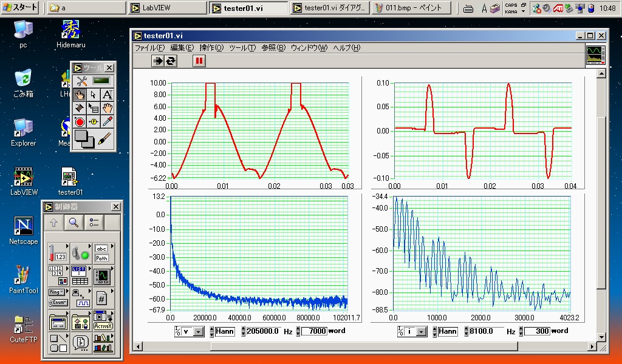Choose the Text labeling tool
The image size is (622, 364).
coord(107,95)
